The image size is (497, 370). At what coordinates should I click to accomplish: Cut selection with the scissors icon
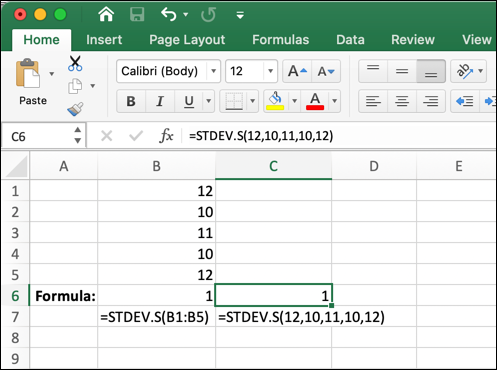[75, 63]
